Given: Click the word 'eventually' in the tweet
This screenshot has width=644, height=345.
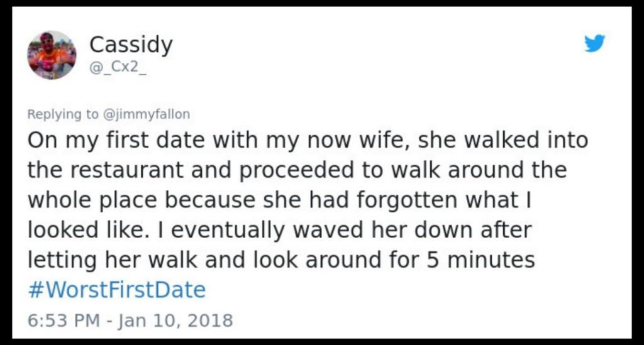Looking at the screenshot, I should coord(228,230).
